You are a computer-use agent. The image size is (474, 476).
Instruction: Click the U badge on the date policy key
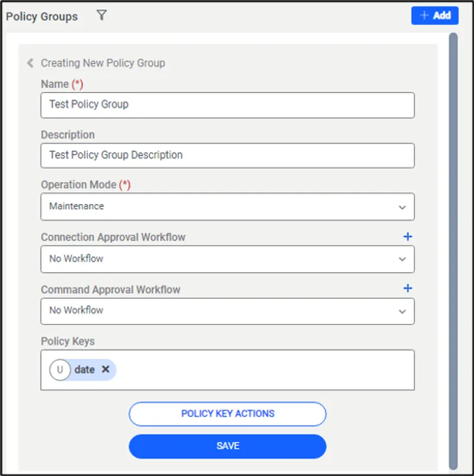pos(59,369)
